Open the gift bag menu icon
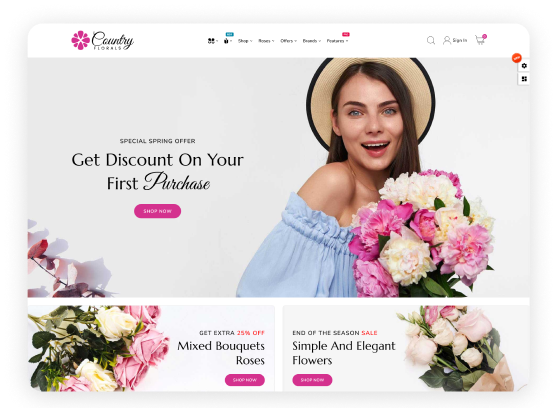 (226, 41)
